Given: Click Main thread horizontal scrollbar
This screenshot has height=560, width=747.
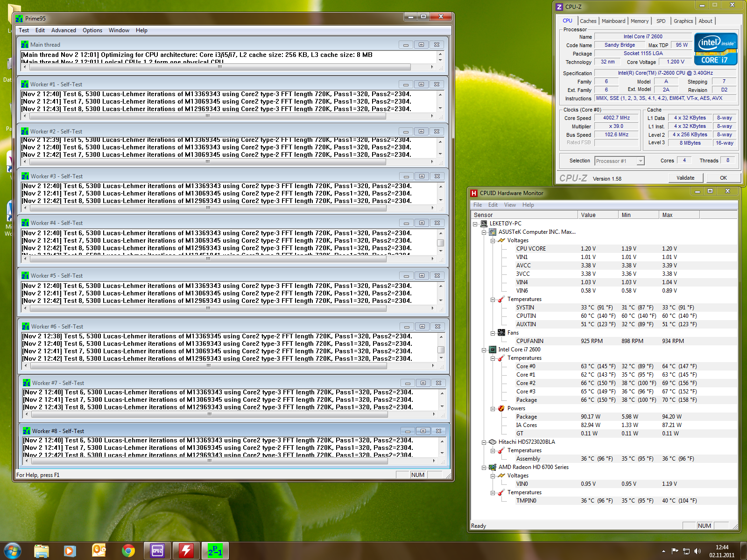Looking at the screenshot, I should click(x=220, y=67).
